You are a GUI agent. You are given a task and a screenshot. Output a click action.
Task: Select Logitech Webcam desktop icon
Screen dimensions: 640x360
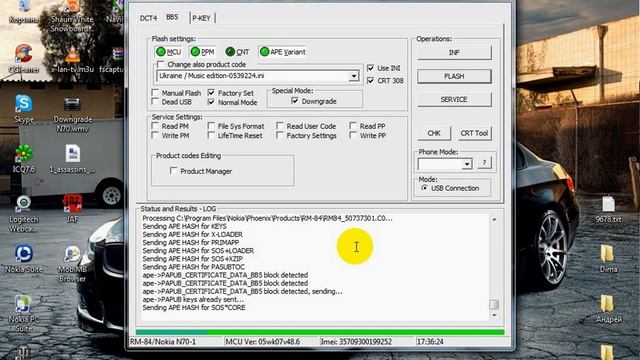click(x=24, y=213)
